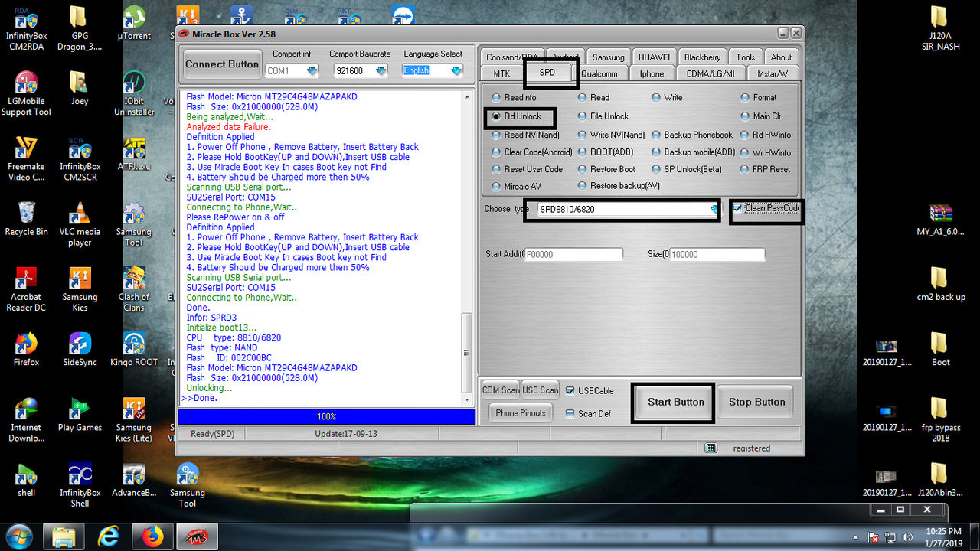Open MY_A1_6.0 archive file
The height and width of the screenshot is (551, 980).
(x=940, y=219)
